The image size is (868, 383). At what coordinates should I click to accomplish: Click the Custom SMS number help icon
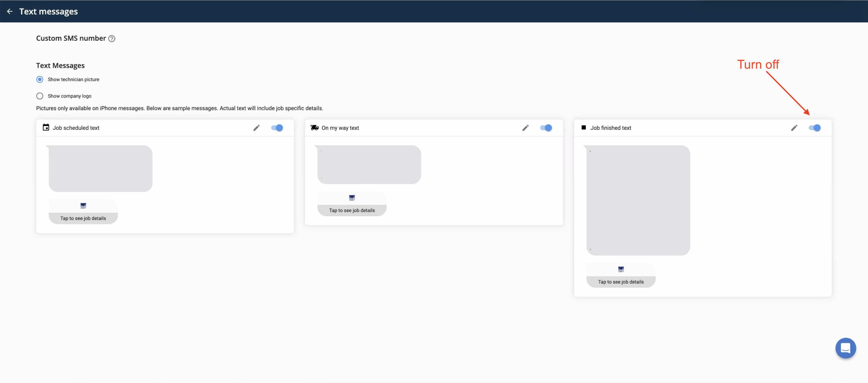pyautogui.click(x=112, y=39)
